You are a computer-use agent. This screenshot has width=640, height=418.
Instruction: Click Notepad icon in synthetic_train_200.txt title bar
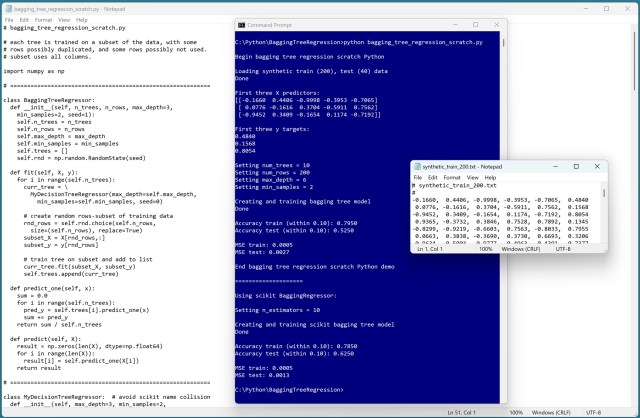pos(420,166)
